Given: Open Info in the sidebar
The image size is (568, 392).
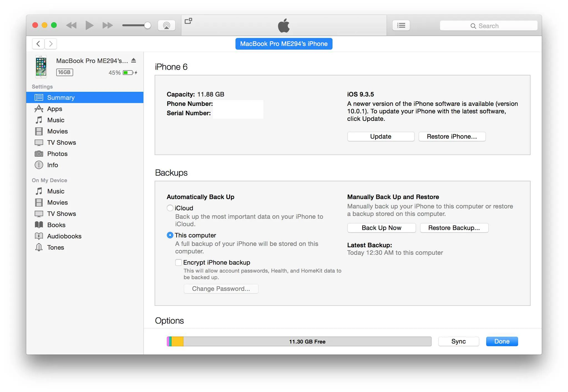Looking at the screenshot, I should [85, 165].
